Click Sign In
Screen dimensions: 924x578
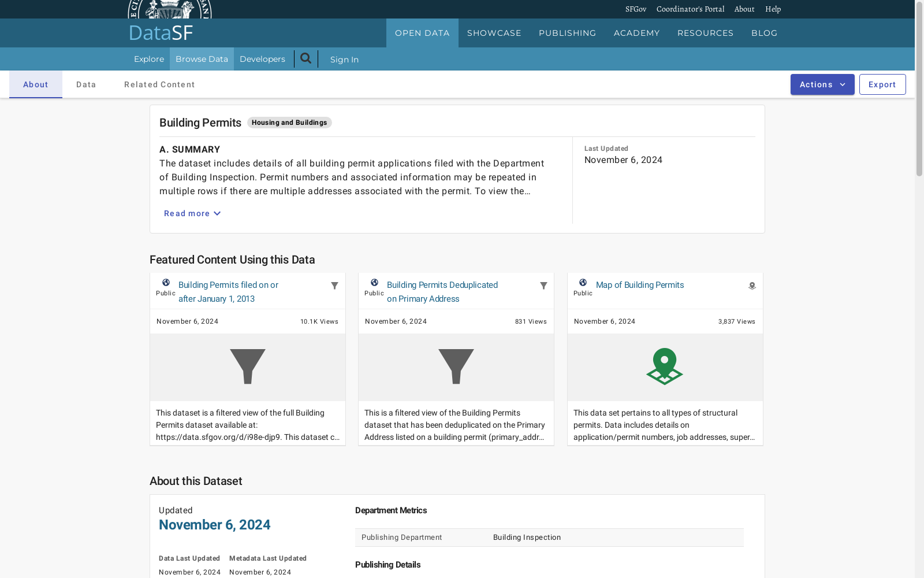point(344,60)
